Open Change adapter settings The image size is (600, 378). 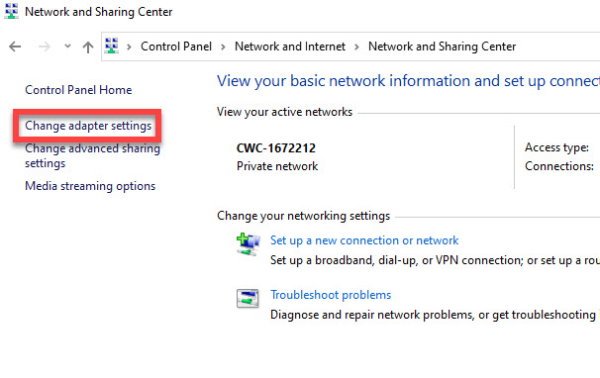pyautogui.click(x=88, y=126)
